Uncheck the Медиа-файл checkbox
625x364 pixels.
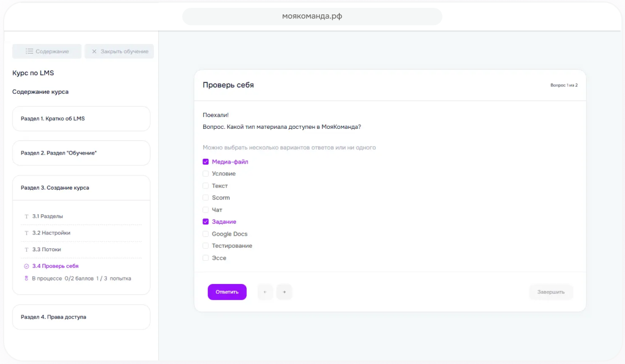206,162
